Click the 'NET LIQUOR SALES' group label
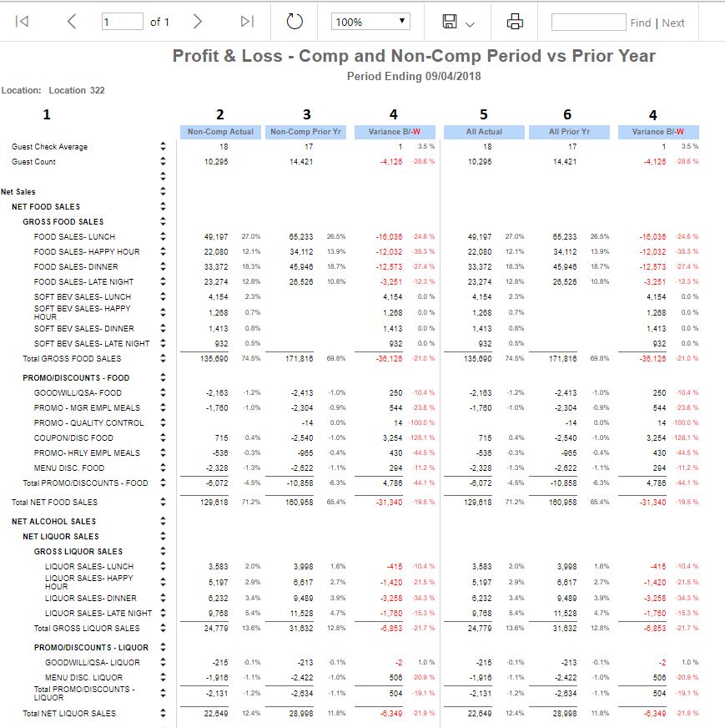Screen dimensions: 725x728 61,536
